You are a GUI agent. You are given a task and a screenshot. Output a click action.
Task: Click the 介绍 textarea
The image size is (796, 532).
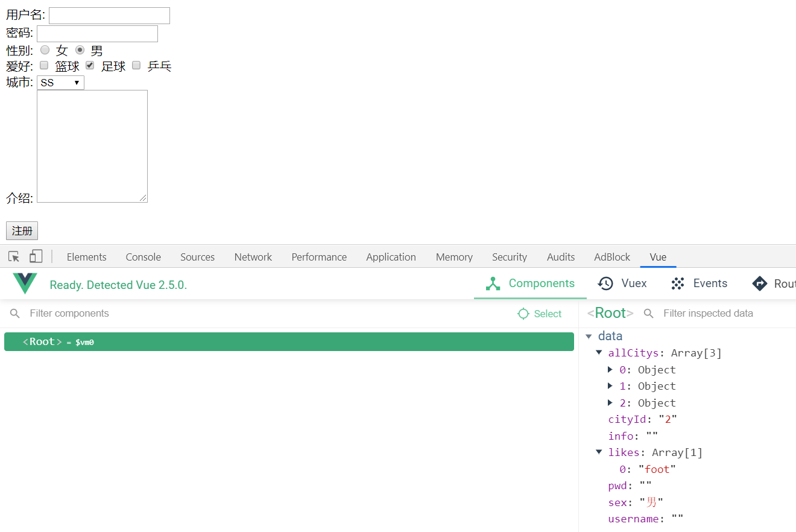coord(92,146)
